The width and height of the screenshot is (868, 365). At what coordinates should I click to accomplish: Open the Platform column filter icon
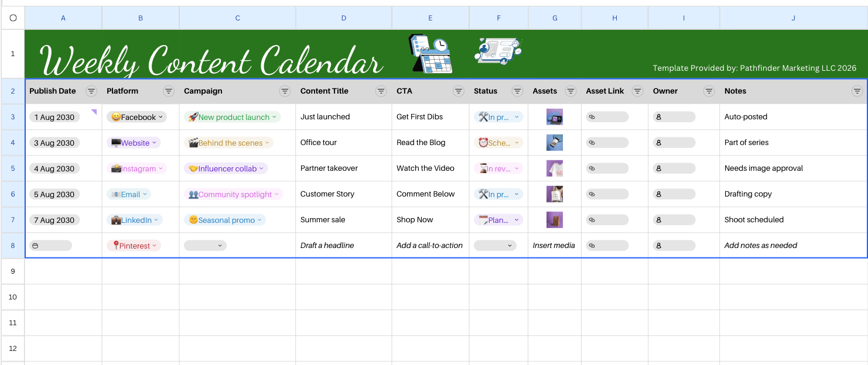(x=169, y=91)
